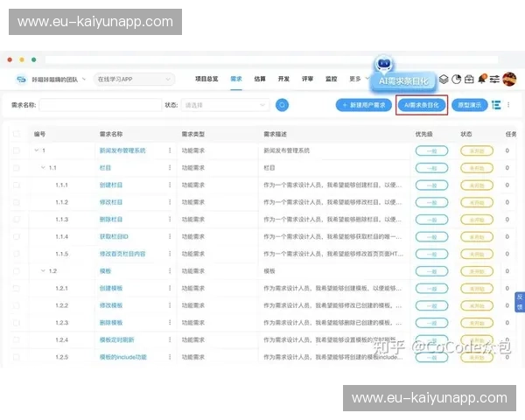Image resolution: width=525 pixels, height=420 pixels.
Task: Click status 未开始 tag in row 1
Action: click(477, 150)
